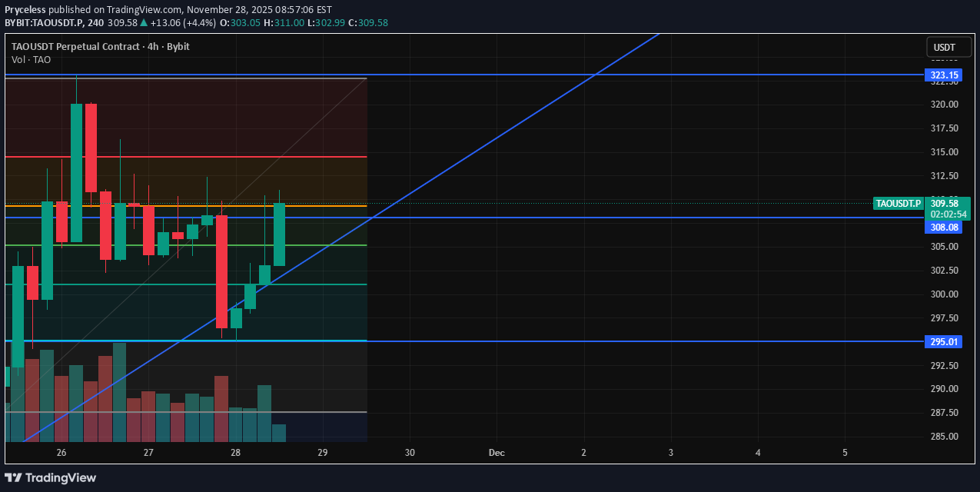The image size is (980, 492).
Task: Click the Pryceless author name
Action: (x=25, y=10)
